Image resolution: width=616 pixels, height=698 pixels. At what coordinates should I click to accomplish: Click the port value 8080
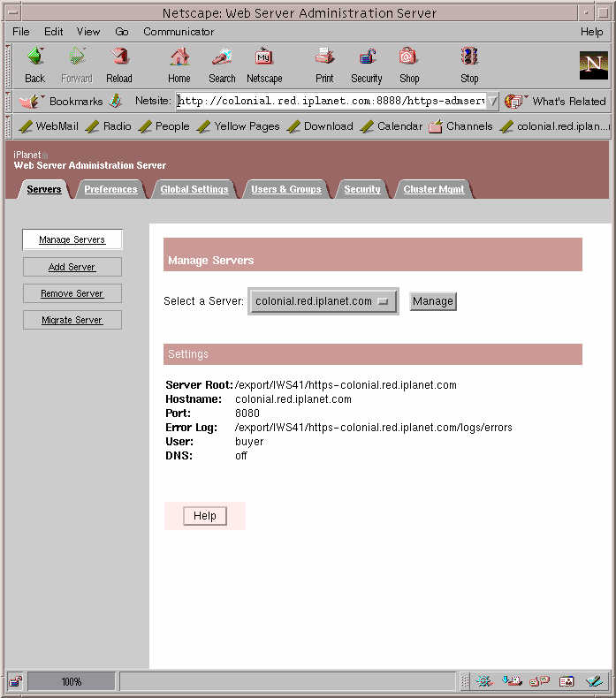click(247, 413)
